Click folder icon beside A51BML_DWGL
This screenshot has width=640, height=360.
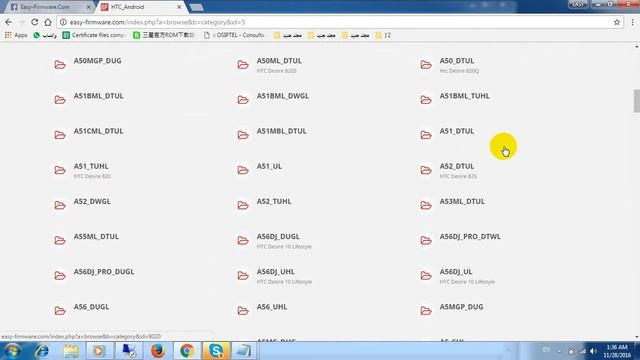[x=243, y=100]
